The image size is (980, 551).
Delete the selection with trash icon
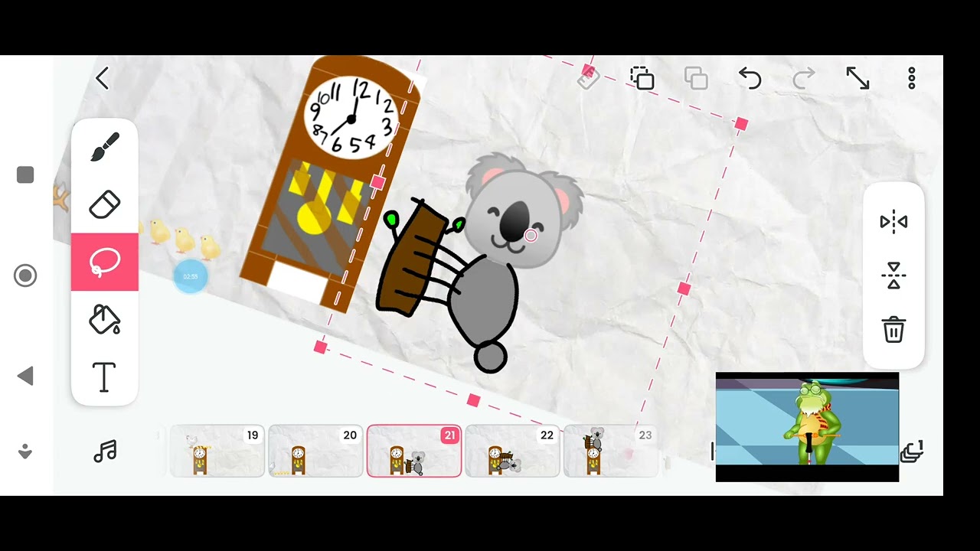point(893,330)
